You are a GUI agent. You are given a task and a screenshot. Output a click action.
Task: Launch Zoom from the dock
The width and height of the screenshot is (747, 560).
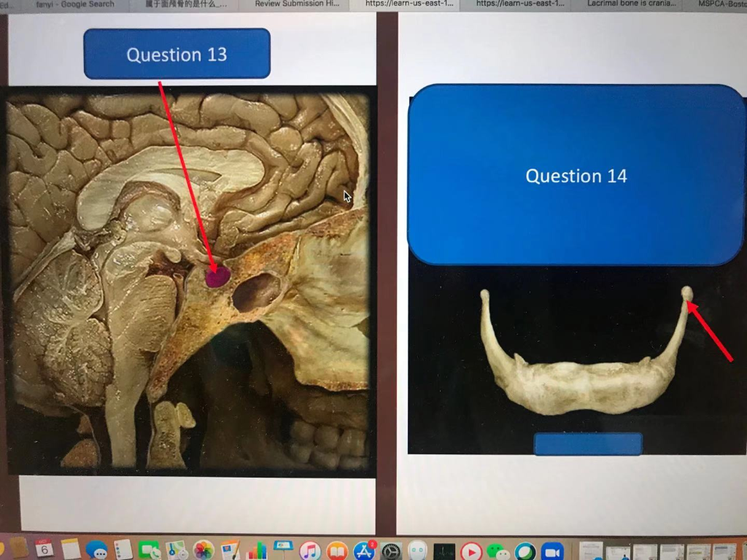552,552
